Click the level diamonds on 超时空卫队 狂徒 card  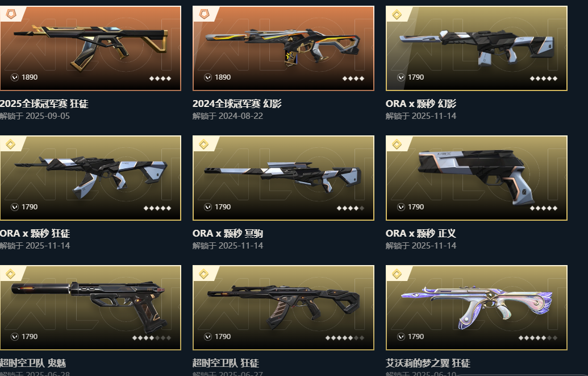(345, 338)
